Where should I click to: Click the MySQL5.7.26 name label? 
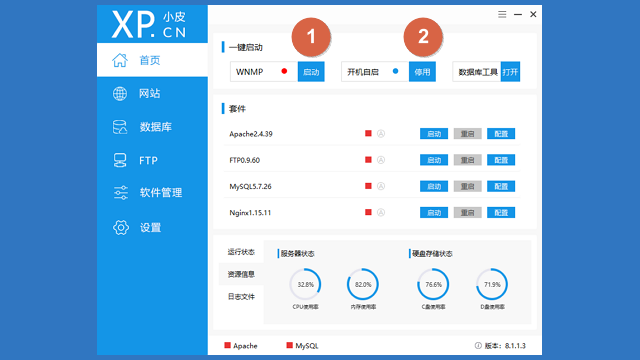(x=250, y=187)
